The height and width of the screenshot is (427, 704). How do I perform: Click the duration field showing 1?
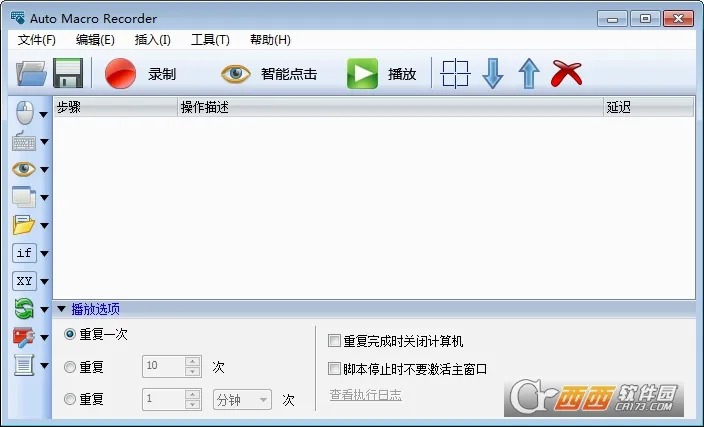pyautogui.click(x=163, y=399)
